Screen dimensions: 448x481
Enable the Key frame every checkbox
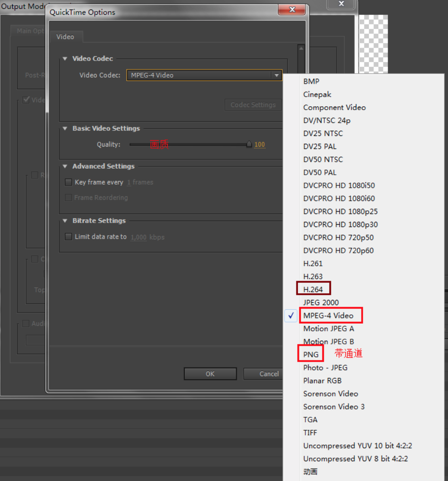point(68,182)
